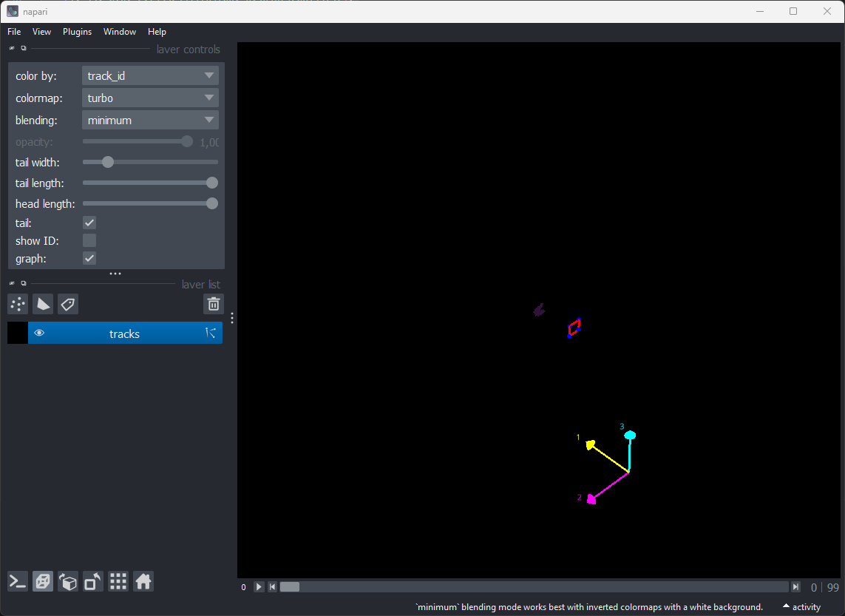Toggle 2D/3D display mode
Image resolution: width=845 pixels, height=616 pixels.
(x=42, y=581)
